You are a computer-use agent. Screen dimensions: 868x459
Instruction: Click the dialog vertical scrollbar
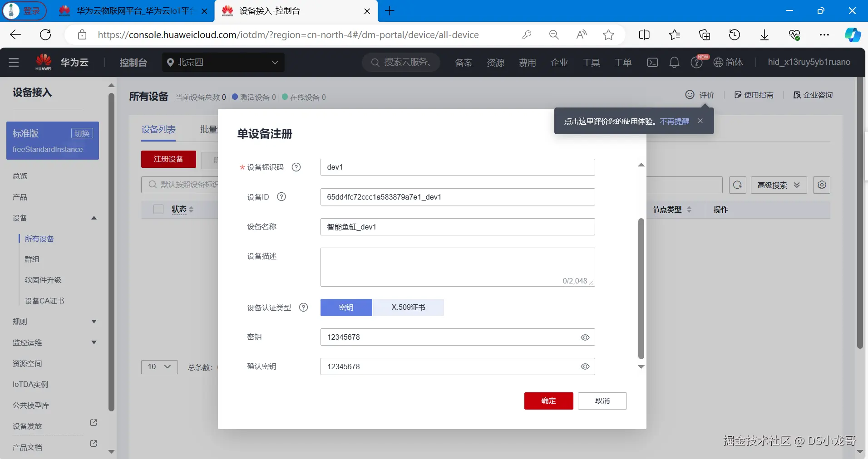[641, 288]
